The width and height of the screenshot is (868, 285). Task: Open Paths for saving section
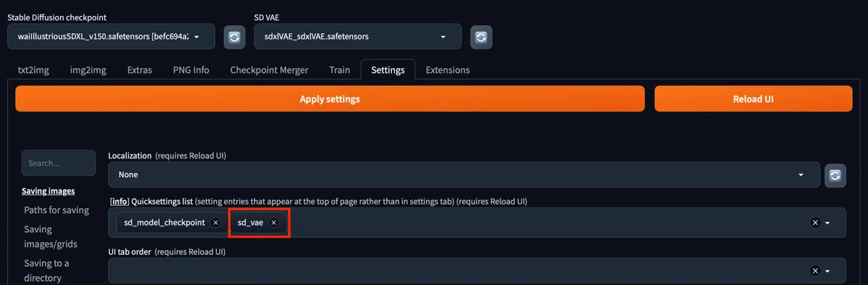click(x=56, y=210)
